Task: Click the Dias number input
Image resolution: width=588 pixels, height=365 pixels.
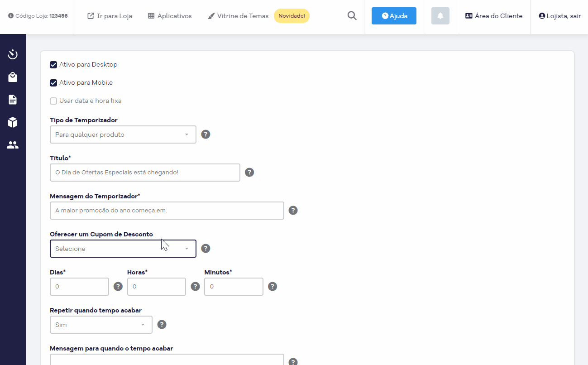Action: click(79, 287)
